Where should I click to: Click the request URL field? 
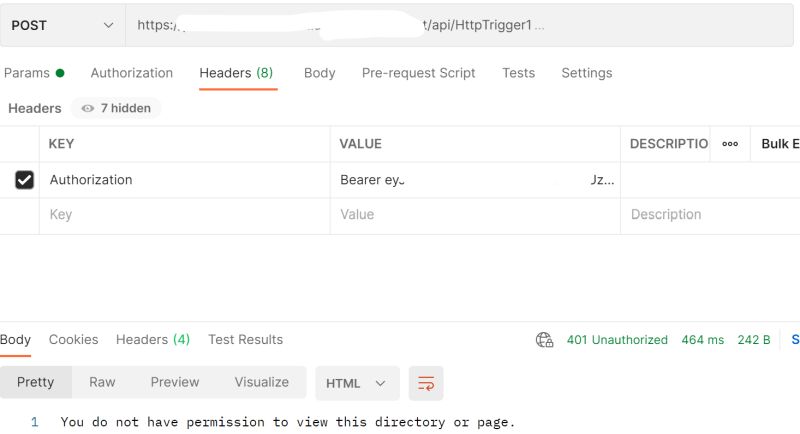coord(459,25)
